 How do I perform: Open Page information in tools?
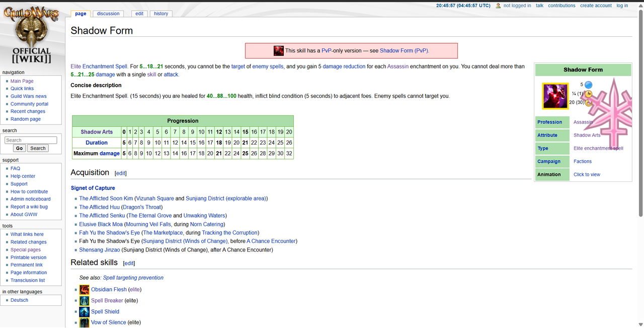coord(29,273)
